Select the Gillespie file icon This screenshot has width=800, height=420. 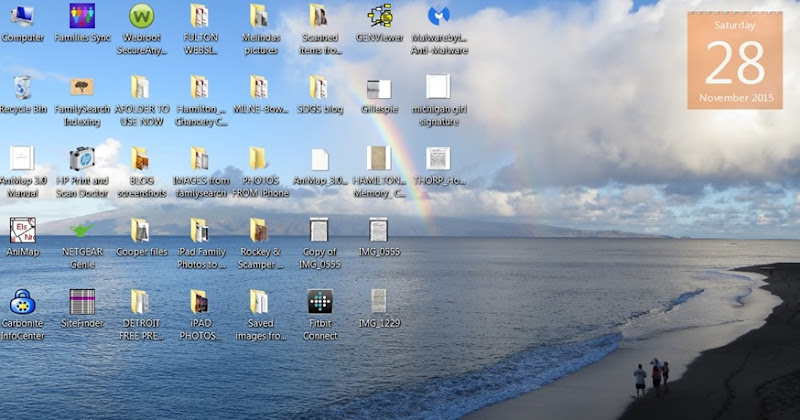(380, 94)
